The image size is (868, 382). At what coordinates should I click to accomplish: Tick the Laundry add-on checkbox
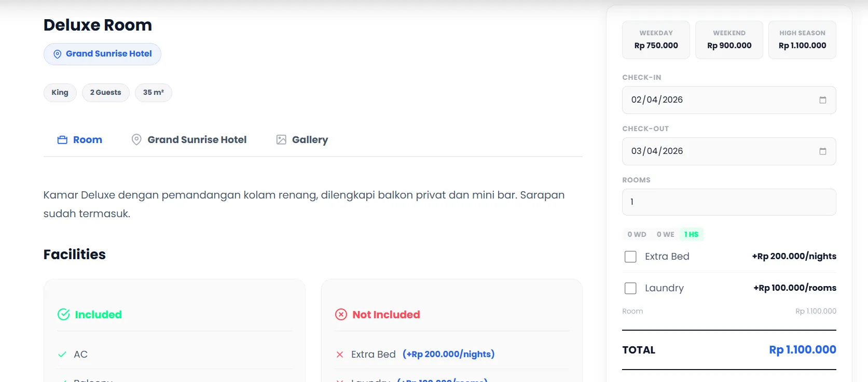click(x=630, y=288)
